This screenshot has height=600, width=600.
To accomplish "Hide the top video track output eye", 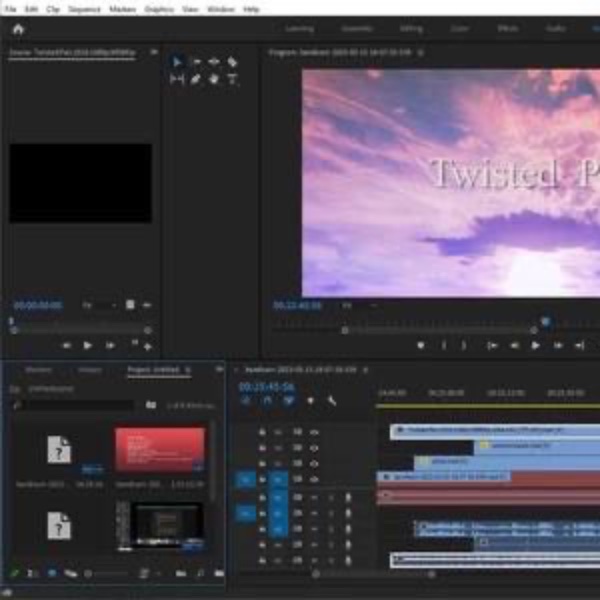I will (x=314, y=432).
